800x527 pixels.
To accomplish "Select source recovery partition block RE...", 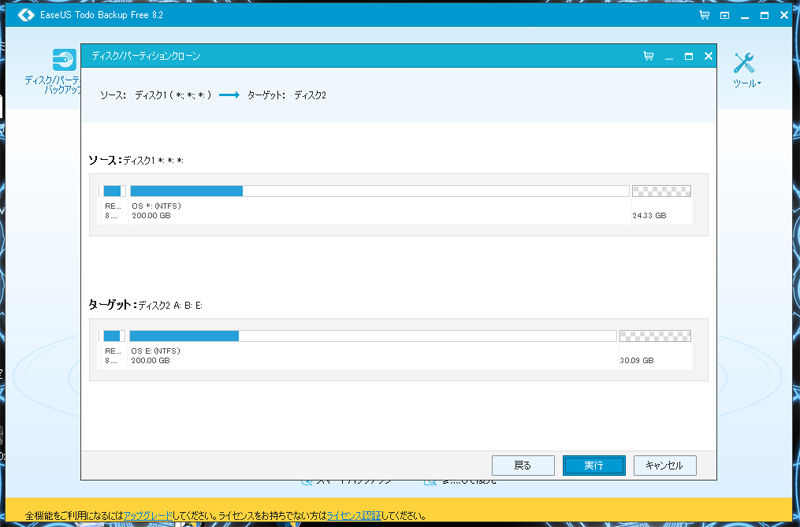I will click(114, 191).
